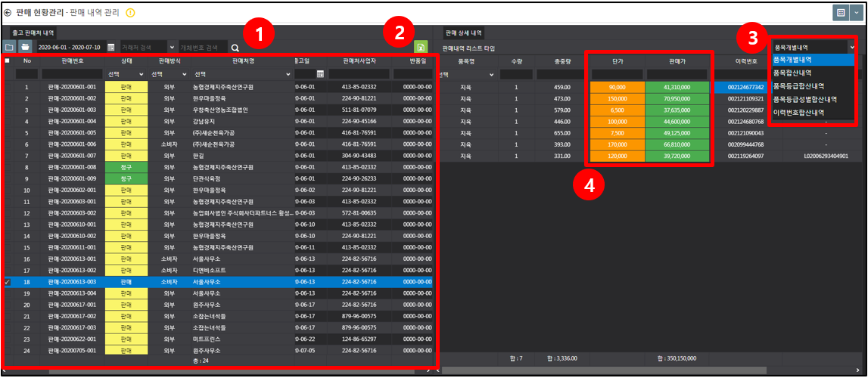Click the yellow info icon in title

tap(131, 12)
